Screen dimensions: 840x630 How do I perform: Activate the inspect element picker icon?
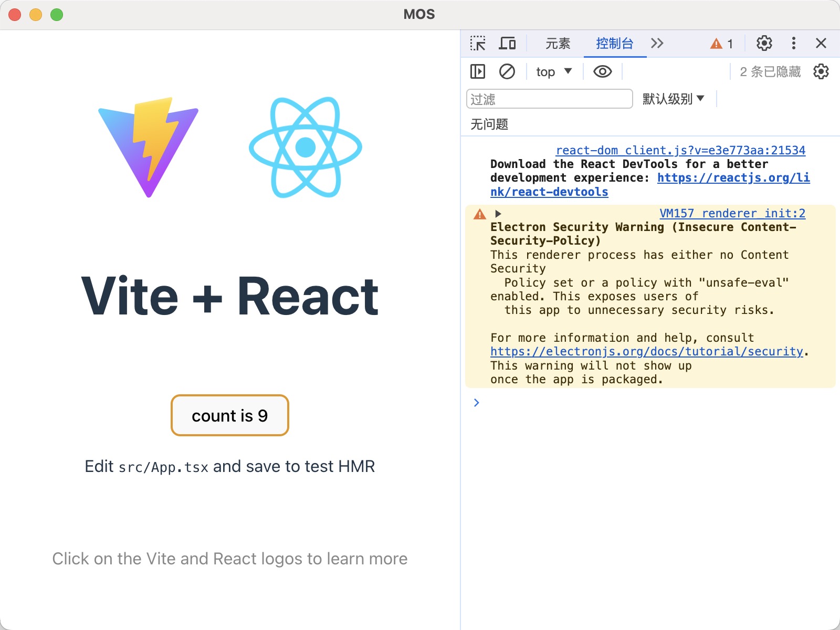coord(478,43)
